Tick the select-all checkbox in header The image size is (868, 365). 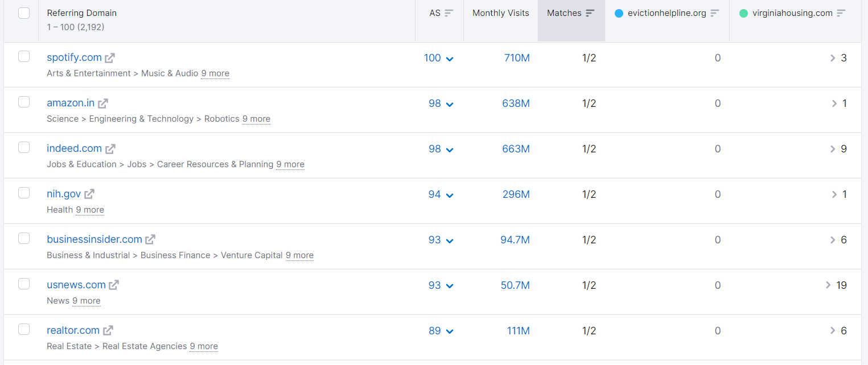point(24,13)
